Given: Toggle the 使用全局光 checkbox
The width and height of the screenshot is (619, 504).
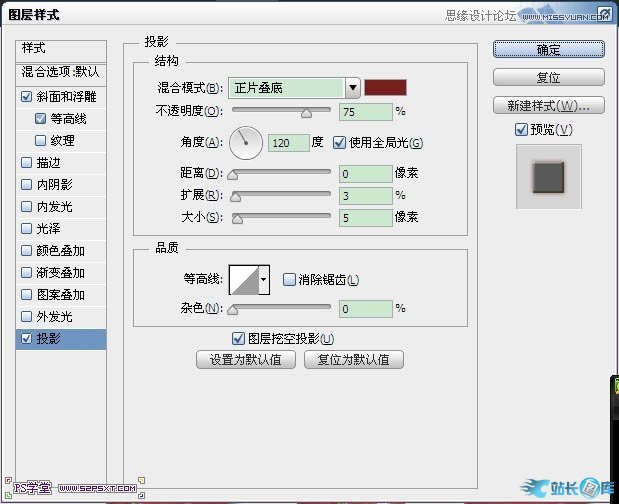Looking at the screenshot, I should [339, 142].
